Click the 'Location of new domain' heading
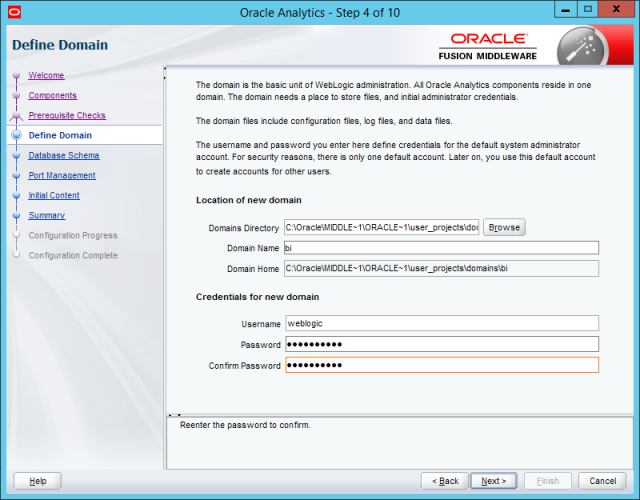Viewport: 640px width, 500px height. (249, 200)
